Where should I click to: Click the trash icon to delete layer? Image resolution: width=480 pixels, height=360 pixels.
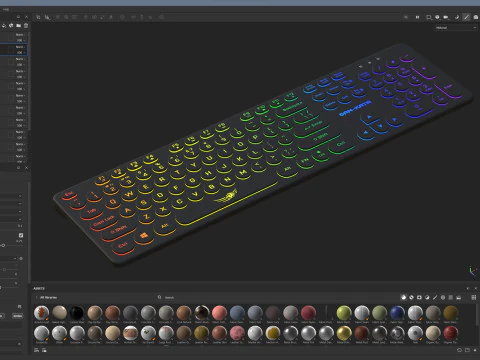[26, 25]
